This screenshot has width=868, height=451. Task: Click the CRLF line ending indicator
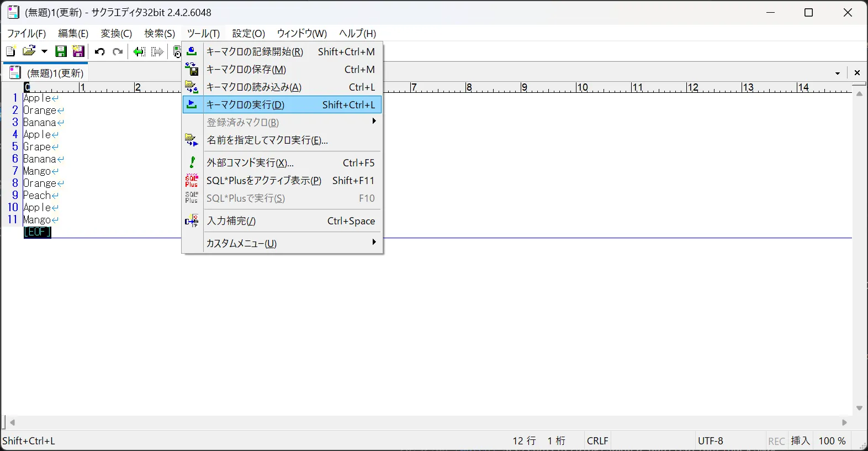pos(597,441)
